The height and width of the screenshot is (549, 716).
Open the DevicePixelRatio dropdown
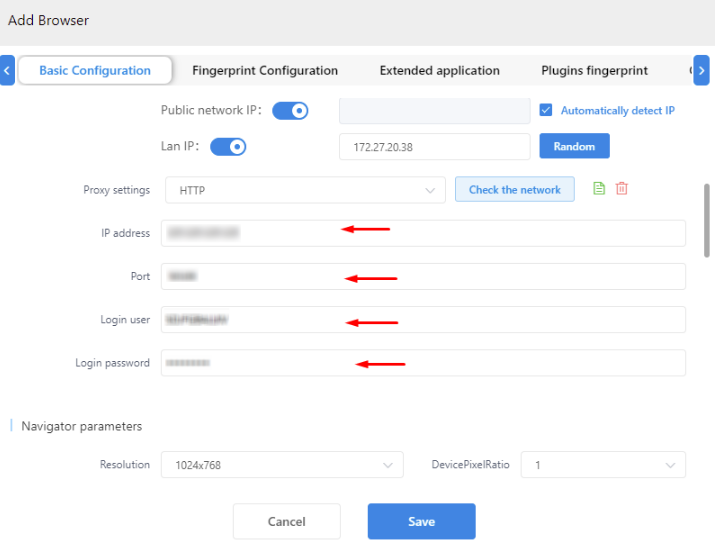(603, 465)
